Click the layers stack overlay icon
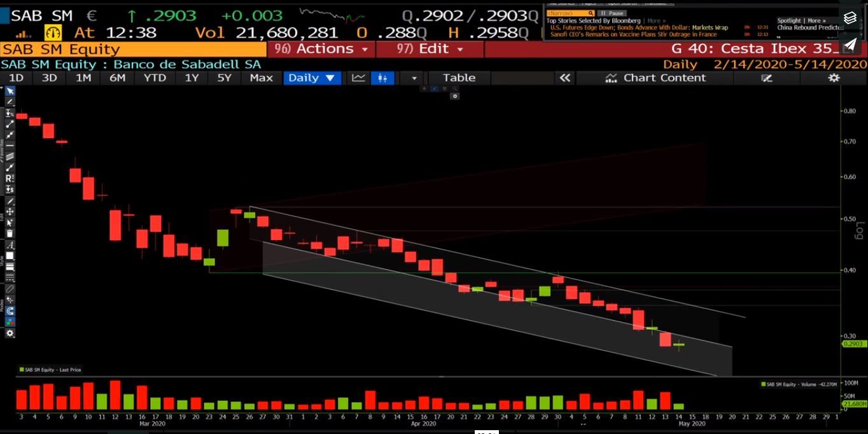Screen dimensions: 868x434 (x=850, y=18)
